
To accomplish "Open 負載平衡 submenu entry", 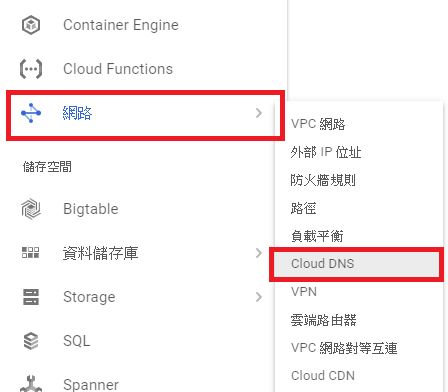I will (x=317, y=236).
